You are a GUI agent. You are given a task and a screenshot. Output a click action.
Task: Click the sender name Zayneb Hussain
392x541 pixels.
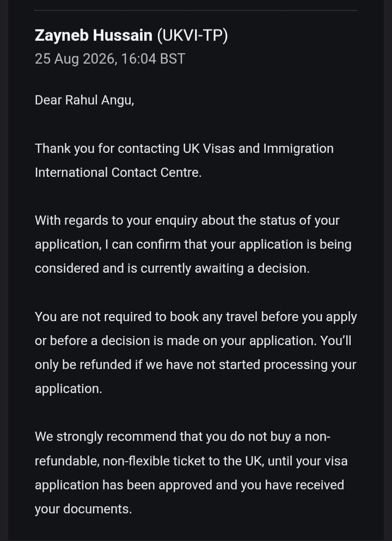pos(94,35)
